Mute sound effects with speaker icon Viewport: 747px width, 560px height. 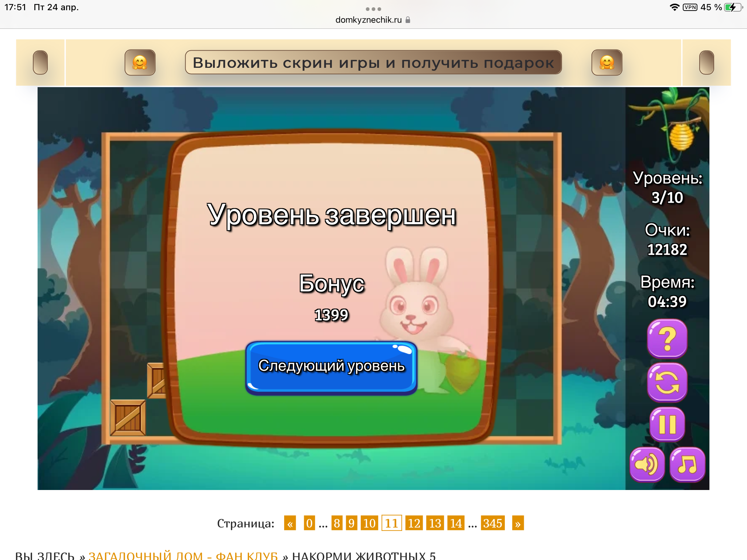[x=647, y=464]
